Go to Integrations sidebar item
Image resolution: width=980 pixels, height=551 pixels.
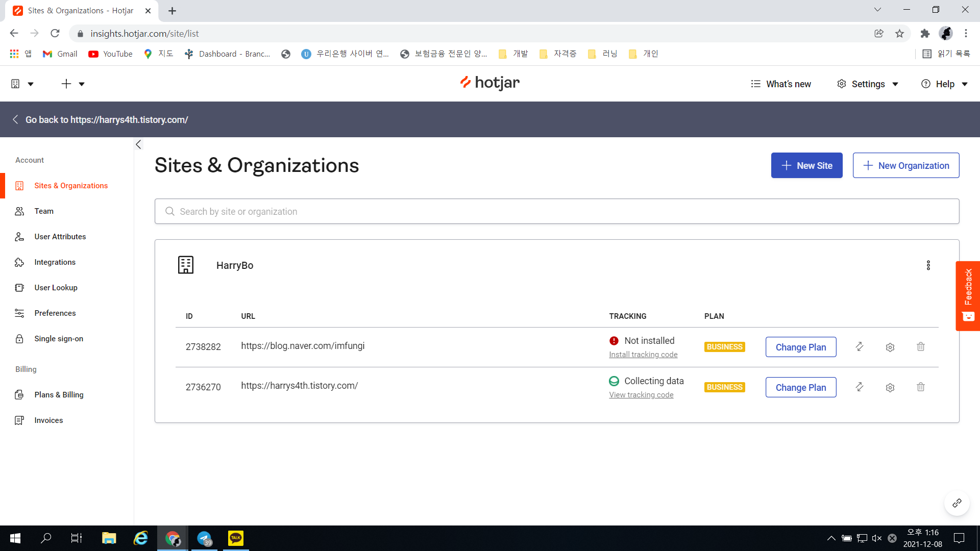55,262
